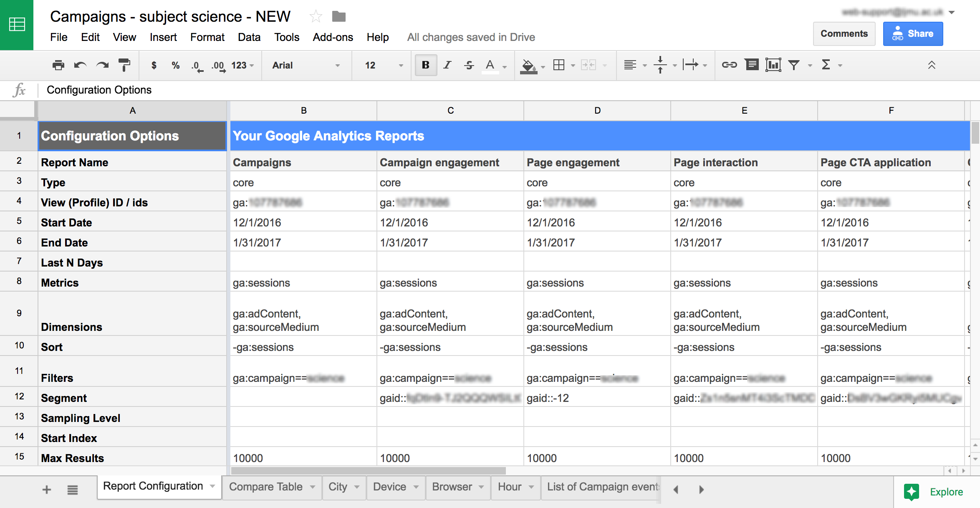The width and height of the screenshot is (980, 508).
Task: Select the paint format tool
Action: click(124, 65)
